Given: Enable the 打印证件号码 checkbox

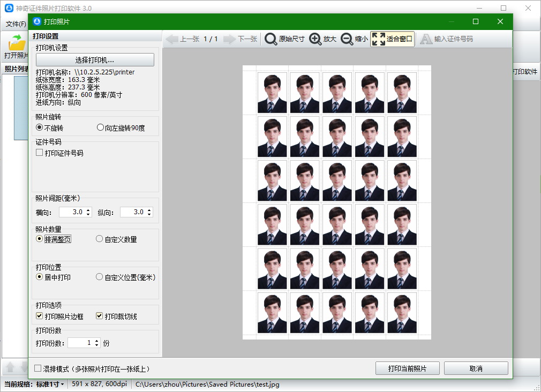Looking at the screenshot, I should pyautogui.click(x=40, y=153).
